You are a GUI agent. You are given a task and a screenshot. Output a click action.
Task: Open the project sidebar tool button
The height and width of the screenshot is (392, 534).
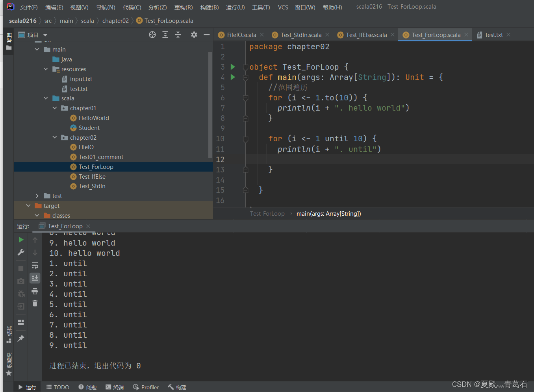pyautogui.click(x=9, y=41)
